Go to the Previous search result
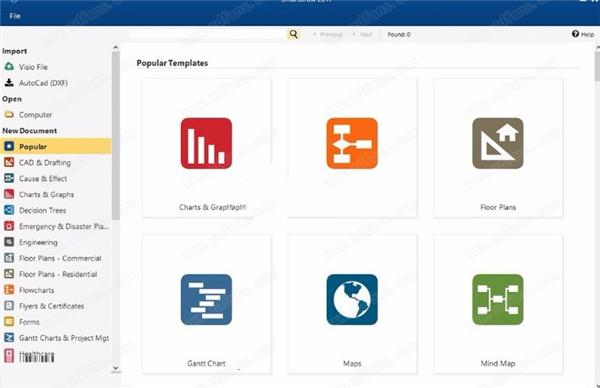Image resolution: width=600 pixels, height=388 pixels. [328, 34]
